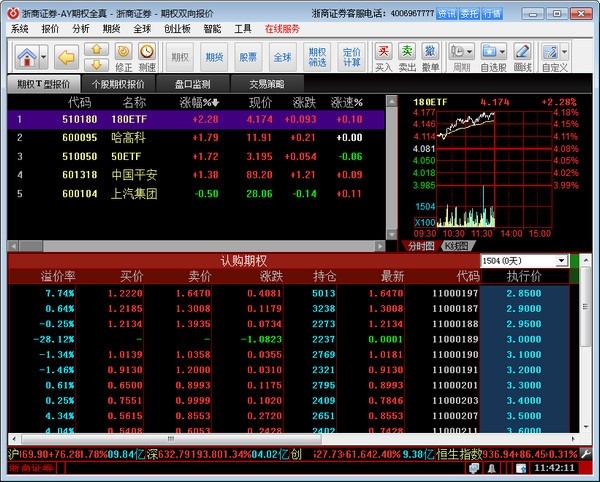600x482 pixels.
Task: Switch to the 个股期权报价 tab
Action: (117, 84)
